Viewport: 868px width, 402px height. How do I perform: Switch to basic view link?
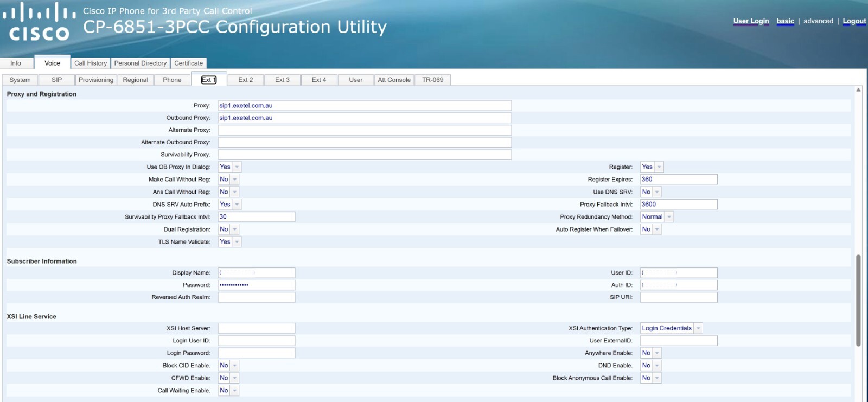(x=785, y=21)
